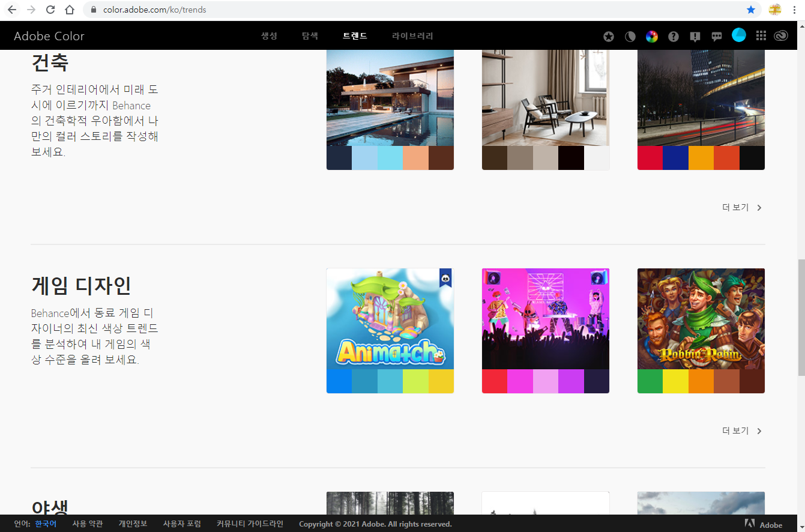Image resolution: width=805 pixels, height=532 pixels.
Task: Open the pool house architecture thumbnail
Action: click(x=390, y=98)
